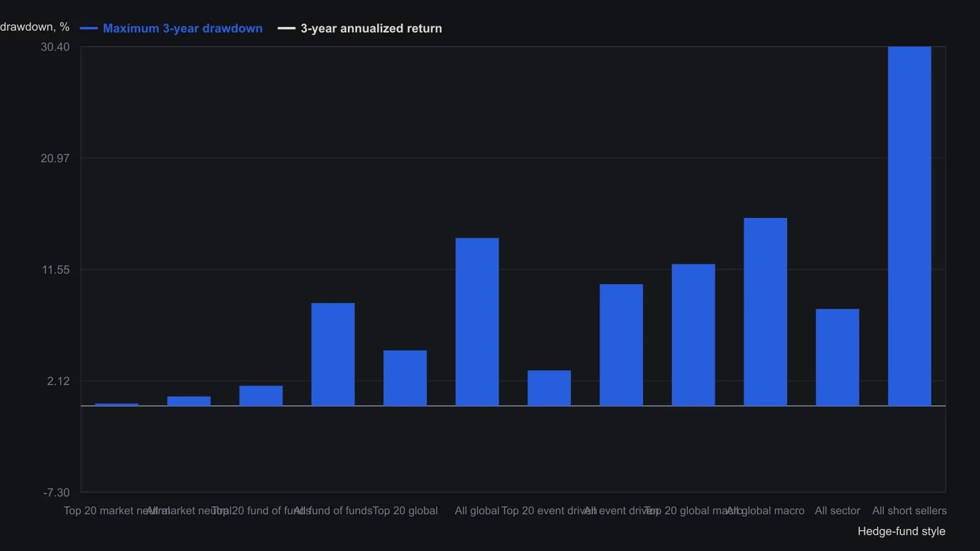Select the All market neutral bar
Screen dimensions: 980x551
189,401
